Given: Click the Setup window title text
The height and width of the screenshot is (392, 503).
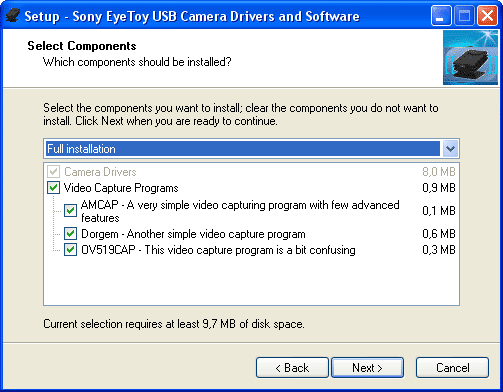Looking at the screenshot, I should [x=192, y=16].
